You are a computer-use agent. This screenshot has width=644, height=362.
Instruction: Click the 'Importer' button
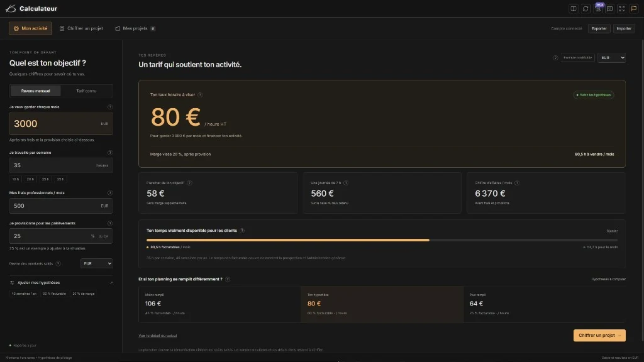[x=623, y=29]
